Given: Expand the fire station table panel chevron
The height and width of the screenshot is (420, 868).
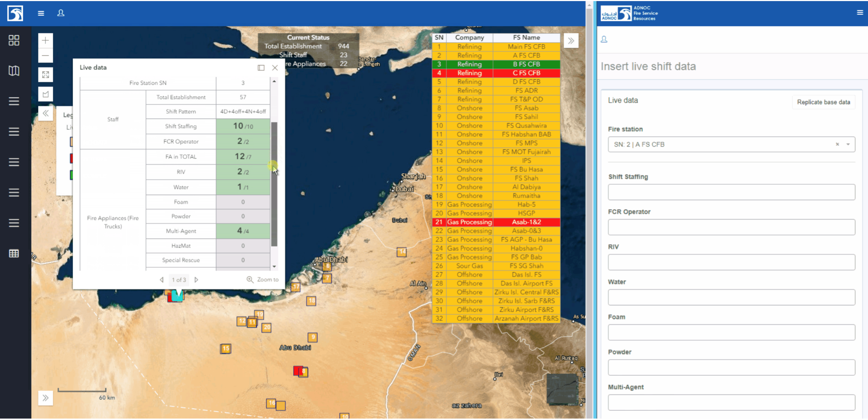Looking at the screenshot, I should [571, 41].
